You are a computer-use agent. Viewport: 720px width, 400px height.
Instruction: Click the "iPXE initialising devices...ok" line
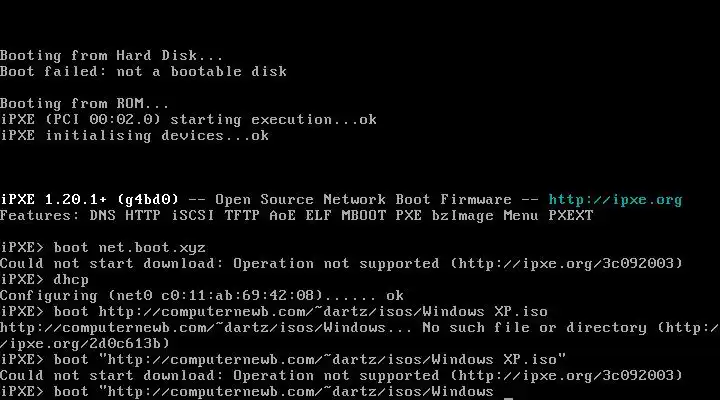pos(134,135)
